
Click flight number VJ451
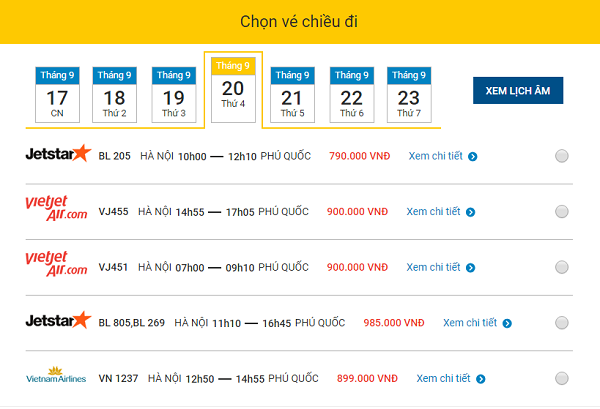[x=113, y=267]
